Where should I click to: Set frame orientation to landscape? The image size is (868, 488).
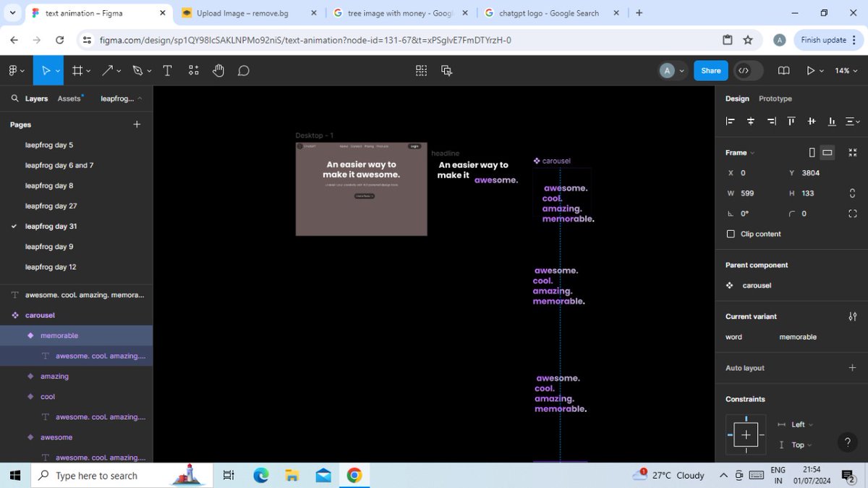click(x=827, y=153)
